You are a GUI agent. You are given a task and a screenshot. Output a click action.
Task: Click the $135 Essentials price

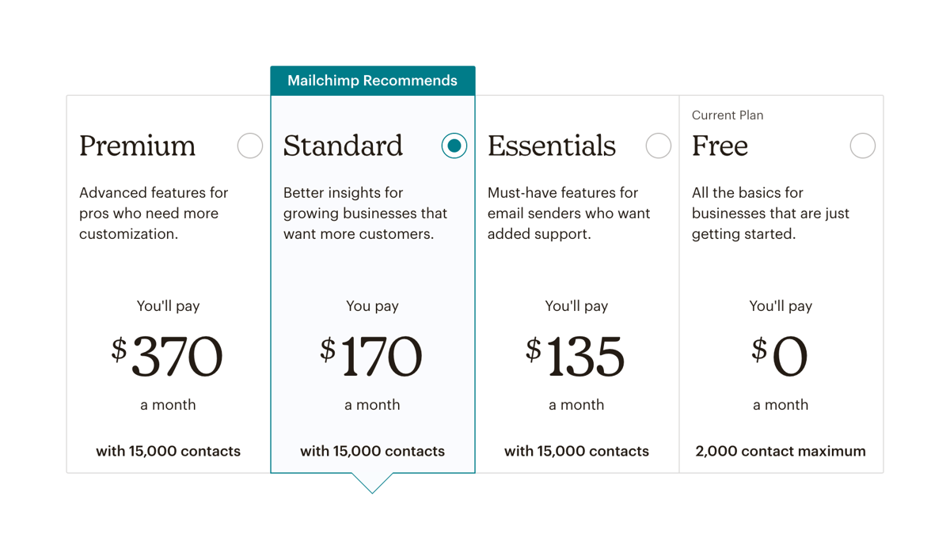tap(576, 356)
